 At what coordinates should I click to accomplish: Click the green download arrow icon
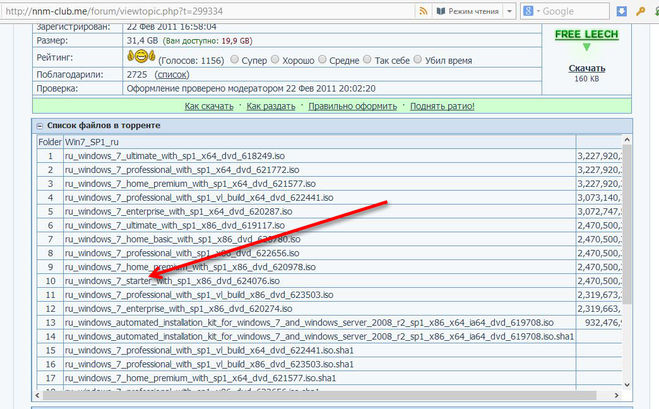click(587, 47)
